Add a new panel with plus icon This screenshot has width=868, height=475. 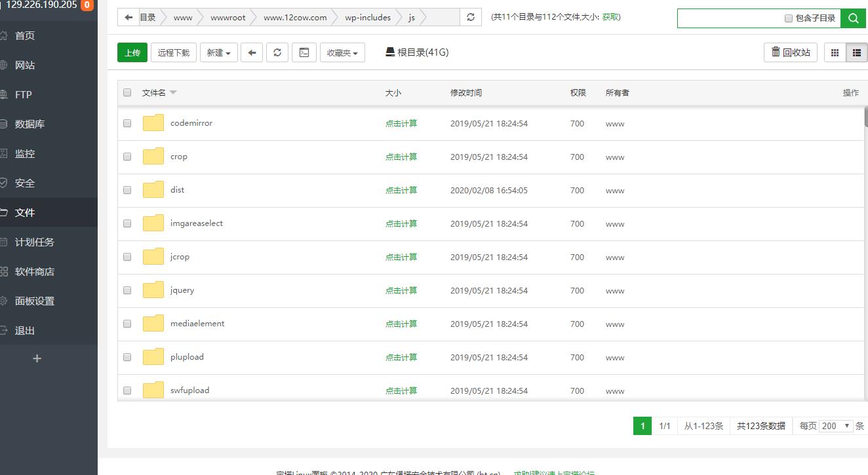[37, 358]
